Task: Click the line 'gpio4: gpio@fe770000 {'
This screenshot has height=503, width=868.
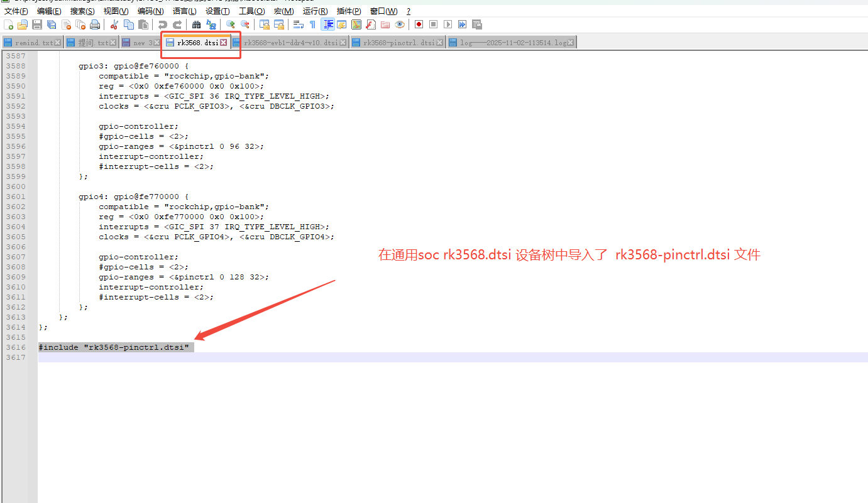Action: point(134,197)
